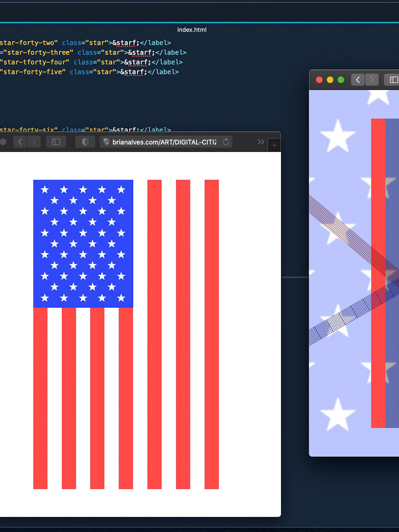Close the right Safari window
This screenshot has height=532, width=399.
click(319, 80)
